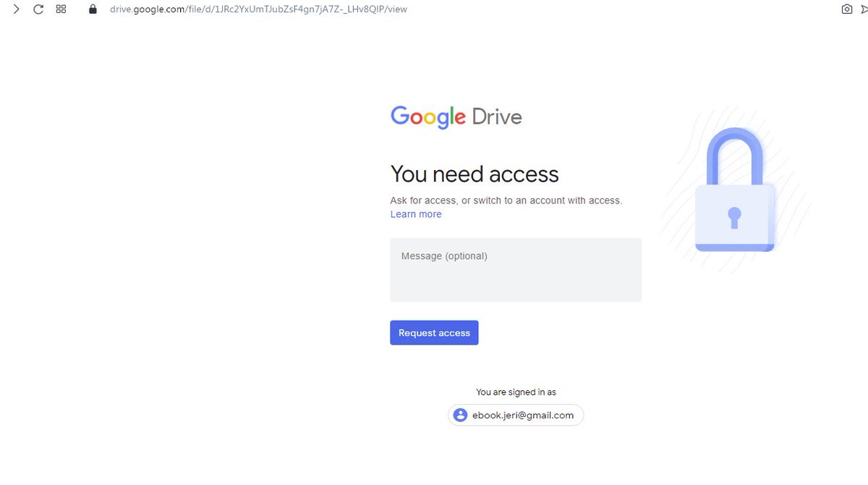Viewport: 868px width, 485px height.
Task: Open the tab grid icon in browser toolbar
Action: pos(61,9)
